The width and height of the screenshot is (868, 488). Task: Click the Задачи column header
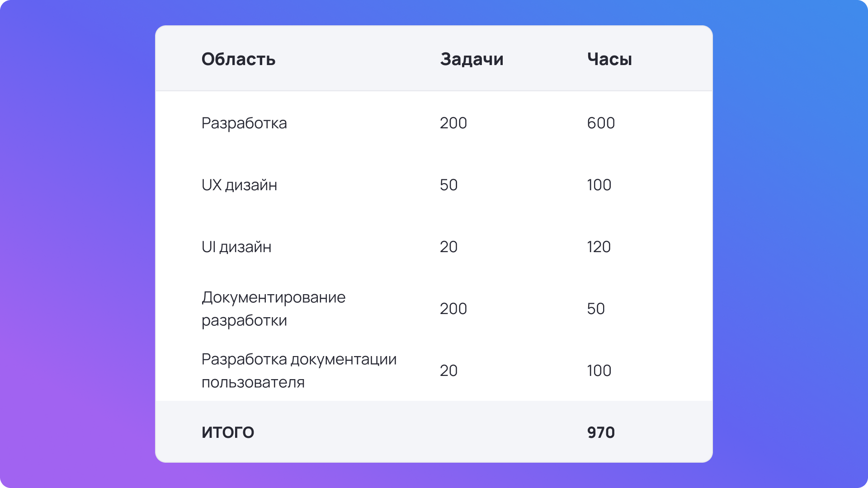pyautogui.click(x=472, y=59)
